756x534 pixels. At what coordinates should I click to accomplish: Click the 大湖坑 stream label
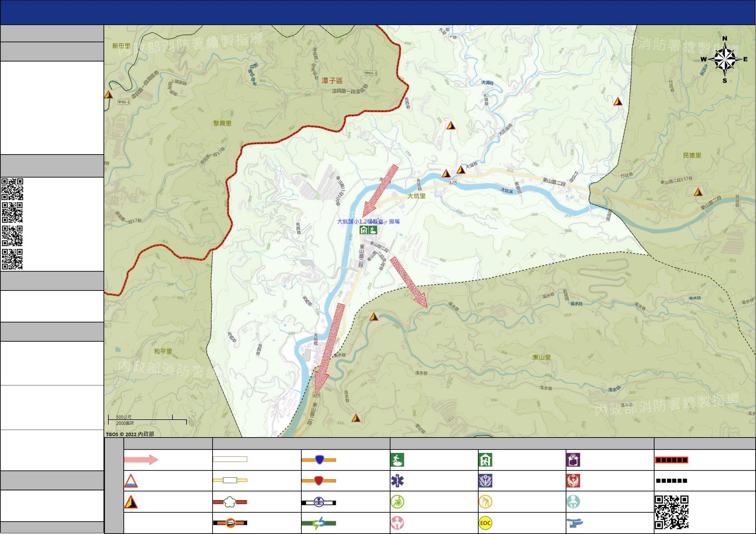(488, 82)
